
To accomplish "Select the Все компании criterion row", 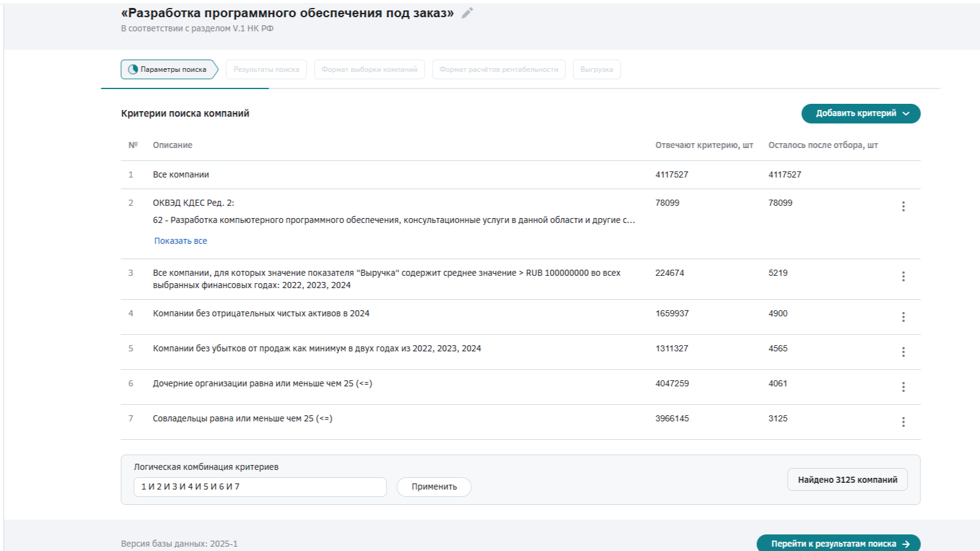I will (181, 174).
